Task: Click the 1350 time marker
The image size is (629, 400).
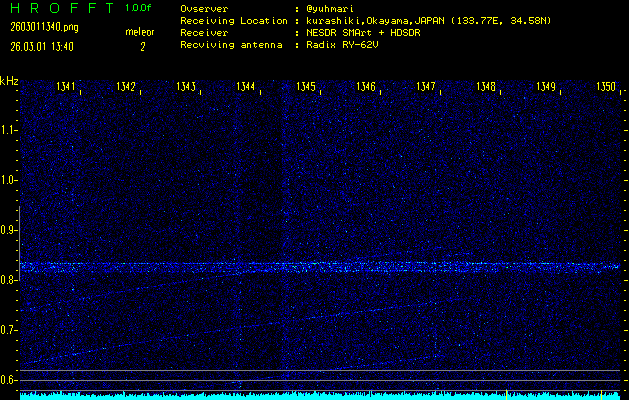Action: pyautogui.click(x=606, y=88)
